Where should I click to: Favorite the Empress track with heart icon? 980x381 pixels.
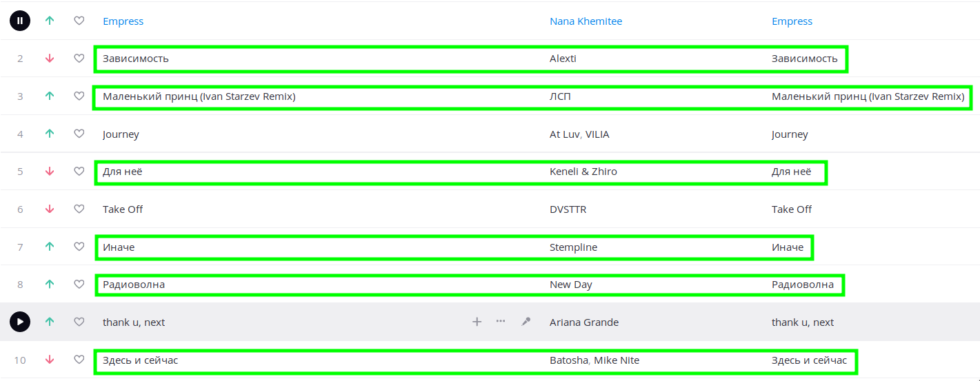click(79, 21)
